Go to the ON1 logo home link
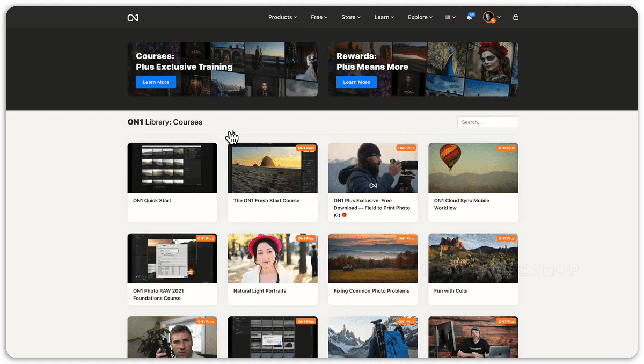 [133, 18]
